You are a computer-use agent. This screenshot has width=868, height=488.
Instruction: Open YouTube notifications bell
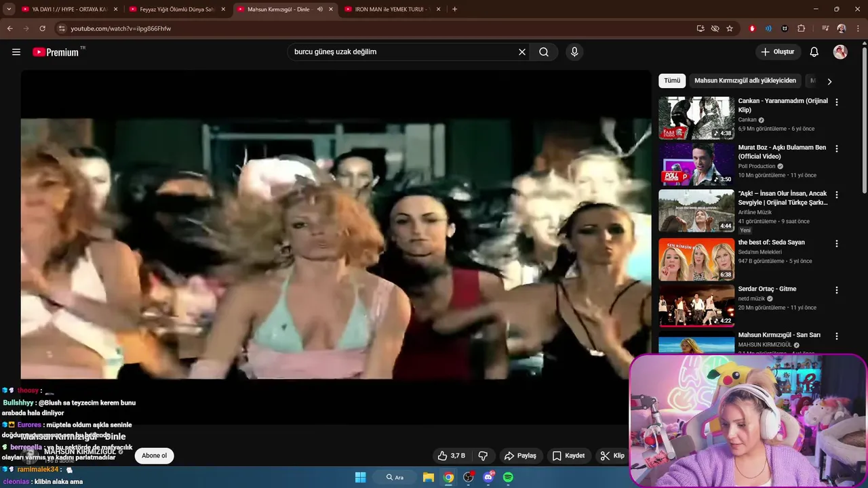[814, 52]
